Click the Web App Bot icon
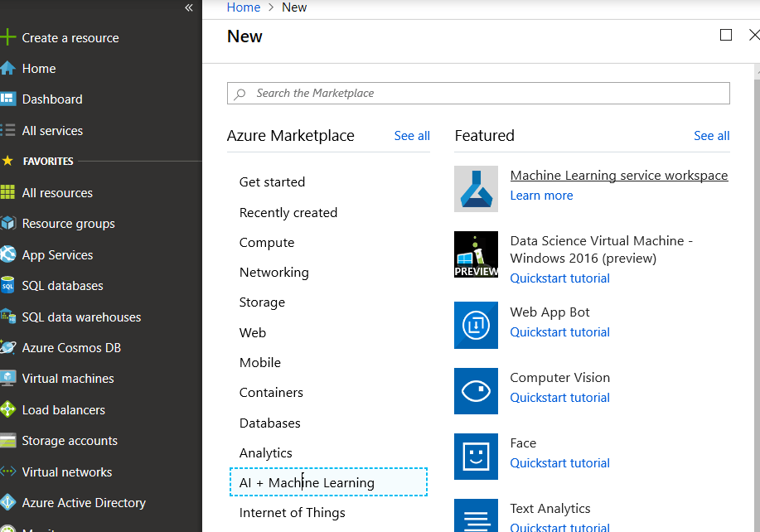This screenshot has width=760, height=532. coord(475,325)
